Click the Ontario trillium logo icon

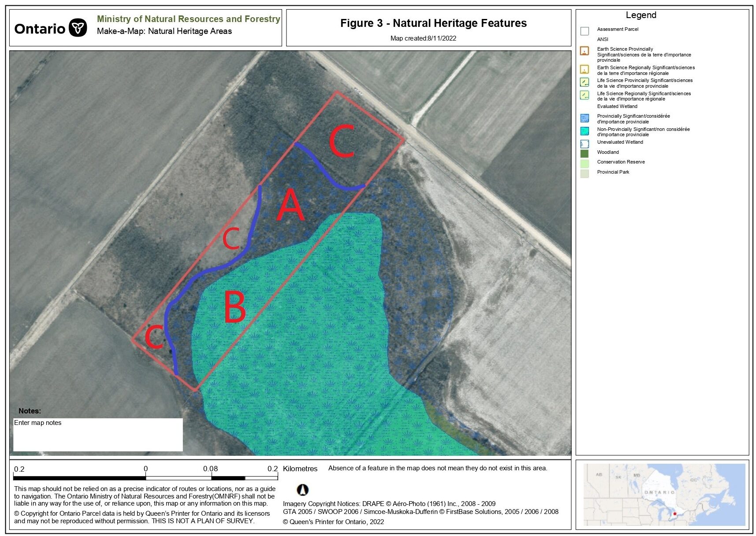[x=78, y=28]
